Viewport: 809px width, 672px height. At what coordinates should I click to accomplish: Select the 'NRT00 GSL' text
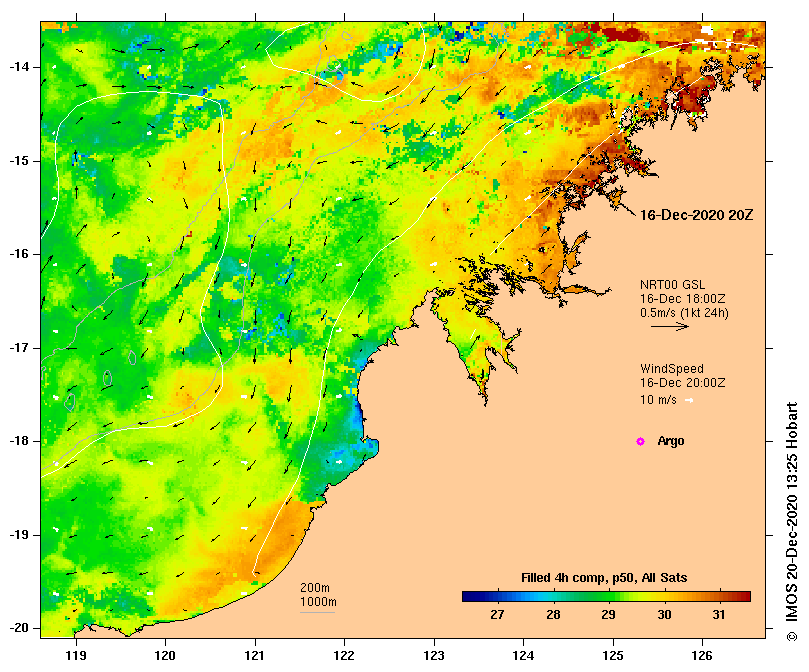672,285
